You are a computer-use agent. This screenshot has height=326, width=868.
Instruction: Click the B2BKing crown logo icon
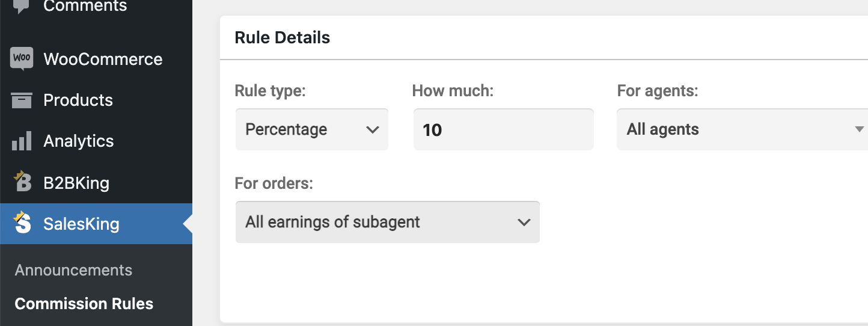22,182
